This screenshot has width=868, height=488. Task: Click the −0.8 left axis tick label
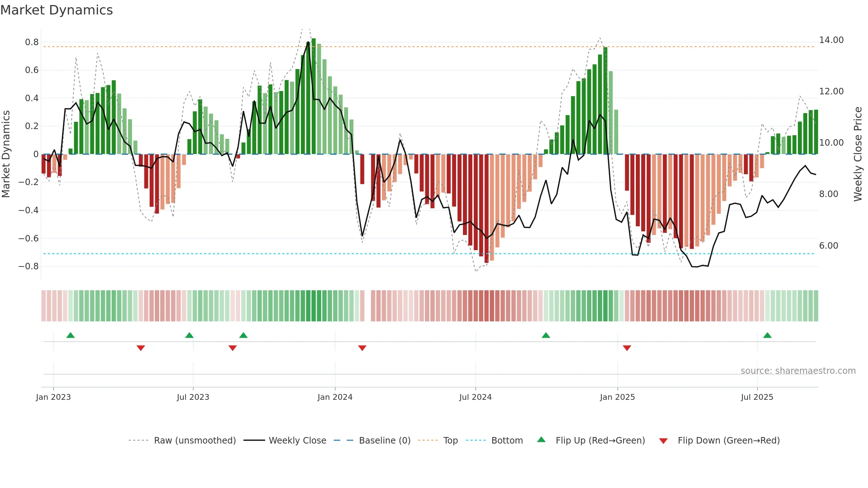[x=29, y=266]
